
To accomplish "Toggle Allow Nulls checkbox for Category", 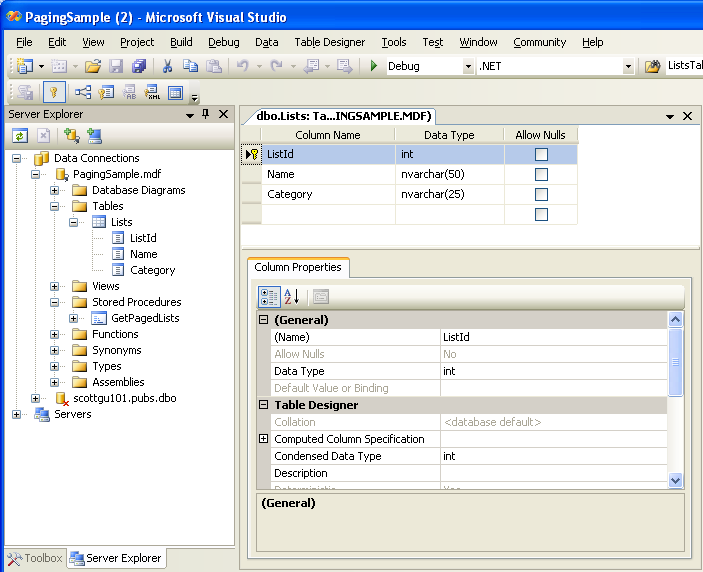I will (541, 195).
